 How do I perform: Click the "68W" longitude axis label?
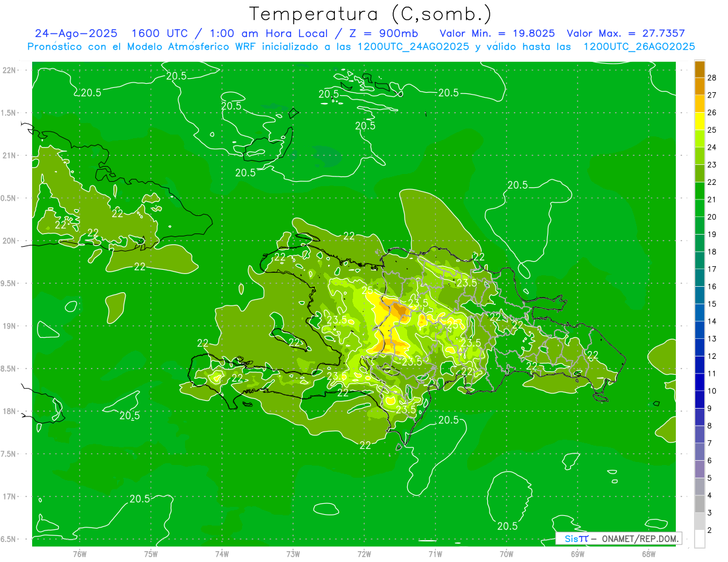(x=648, y=554)
